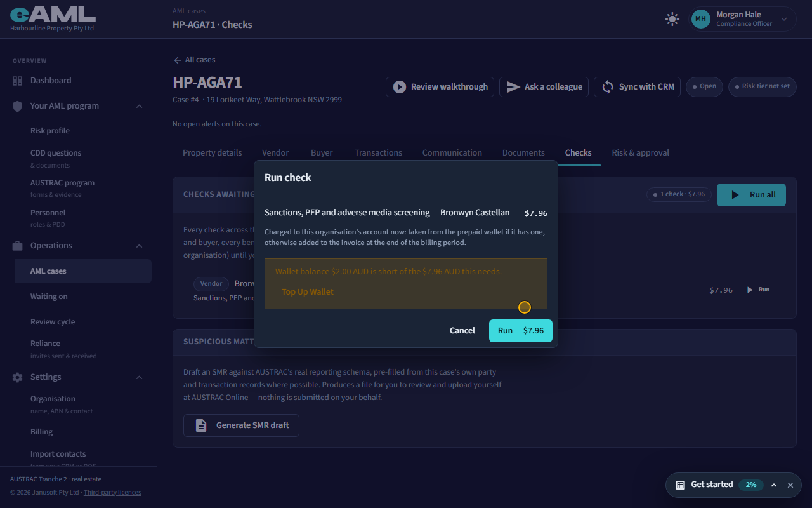This screenshot has width=812, height=508.
Task: Click the play icon in Run all
Action: click(735, 195)
